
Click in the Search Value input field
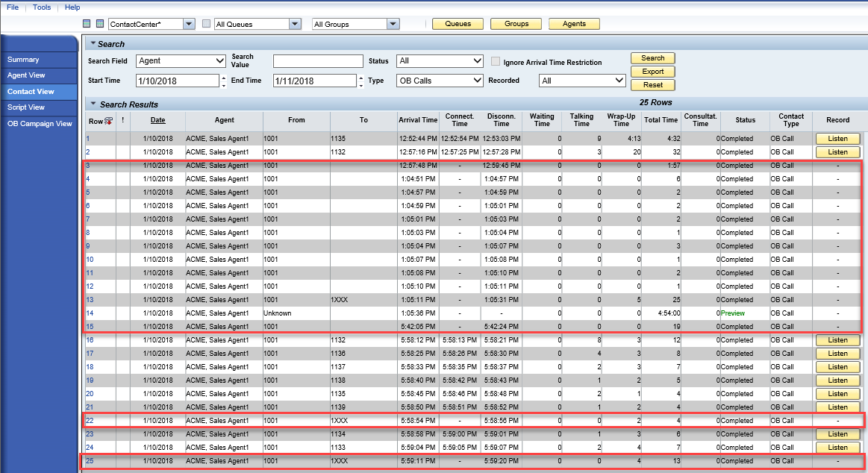(x=318, y=61)
